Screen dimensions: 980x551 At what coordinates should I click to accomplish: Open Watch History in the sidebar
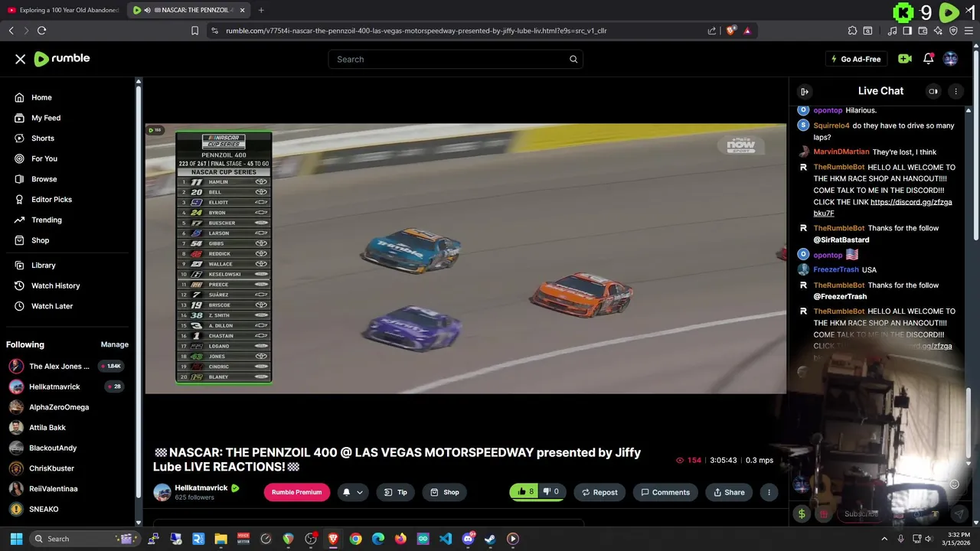point(55,285)
